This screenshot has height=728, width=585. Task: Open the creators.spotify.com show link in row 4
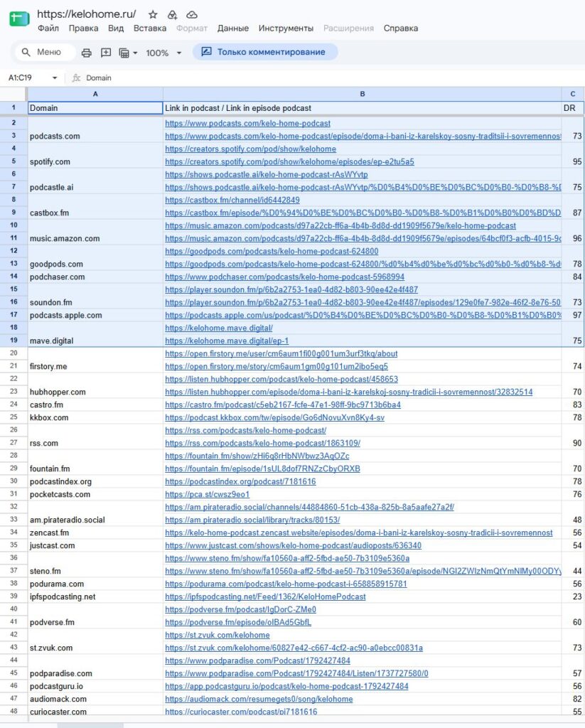pos(251,149)
